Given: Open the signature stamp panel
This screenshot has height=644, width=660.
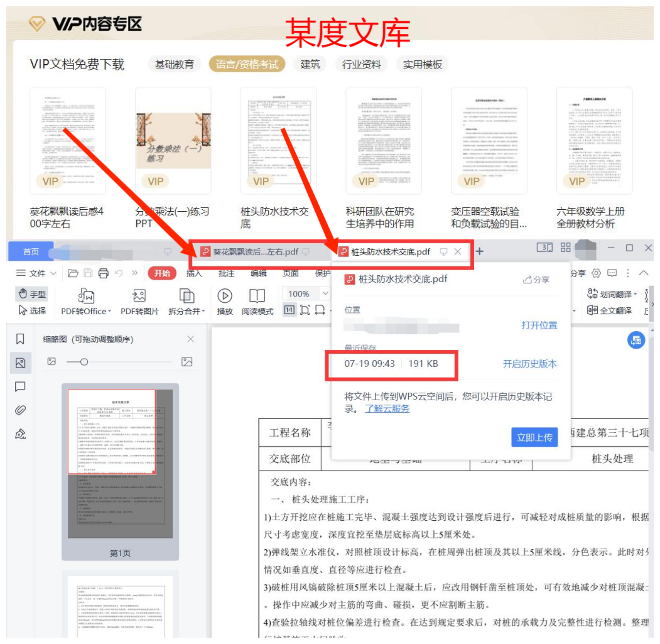Looking at the screenshot, I should 20,434.
